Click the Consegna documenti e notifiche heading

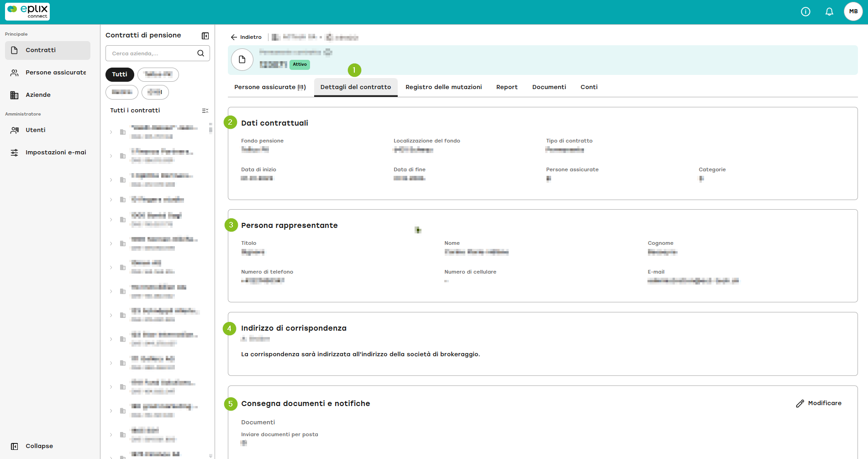click(x=305, y=404)
